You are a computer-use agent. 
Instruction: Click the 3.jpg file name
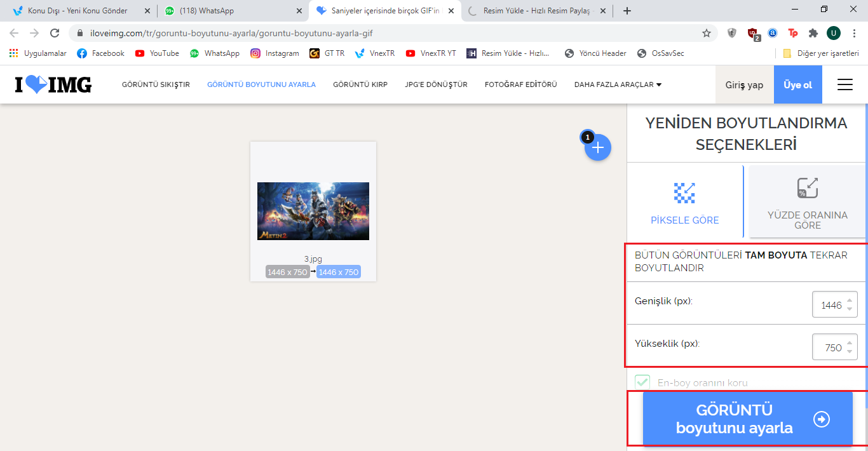click(x=313, y=259)
